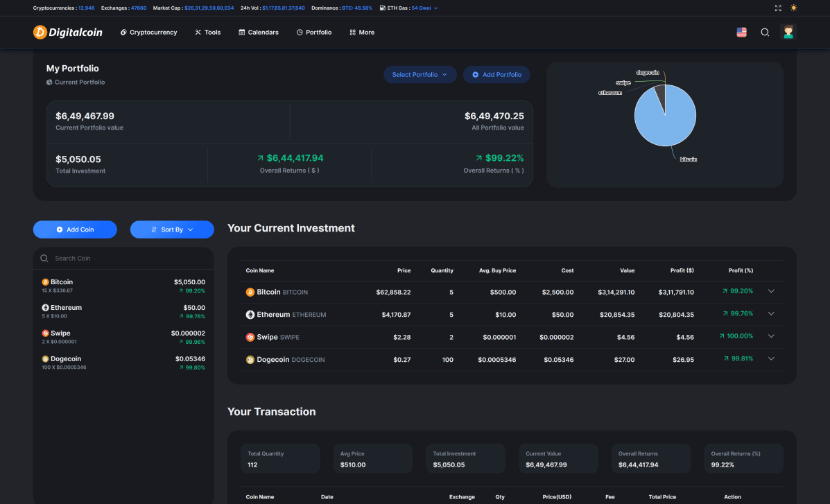Open the US flag language selector
The width and height of the screenshot is (830, 504).
point(742,33)
